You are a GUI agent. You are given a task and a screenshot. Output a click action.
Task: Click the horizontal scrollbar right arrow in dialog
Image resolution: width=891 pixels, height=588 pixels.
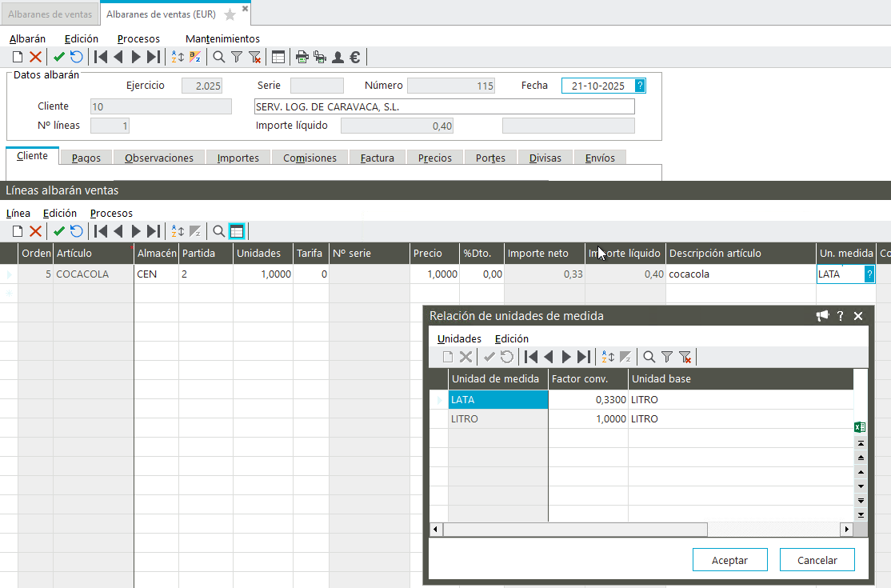coord(846,530)
